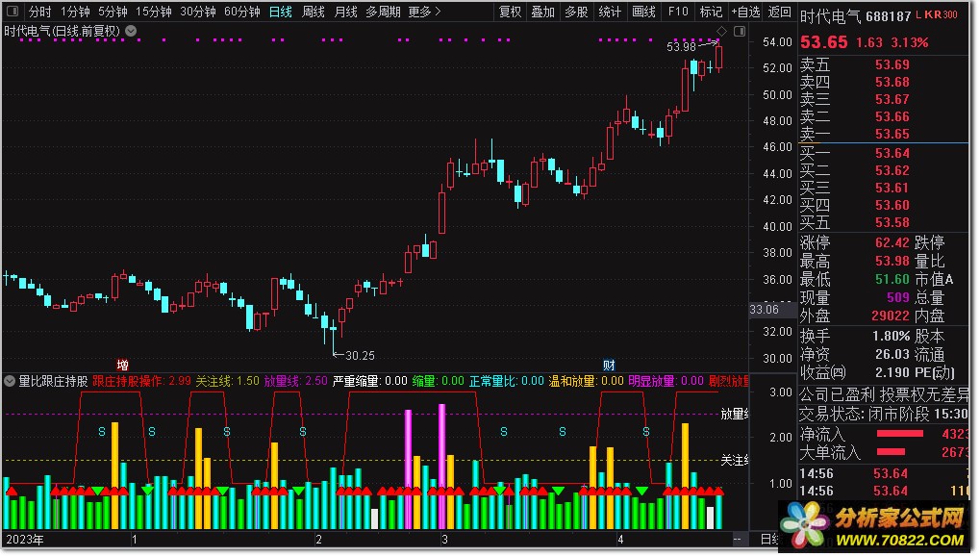Click 卖五 price 53.69

pyautogui.click(x=892, y=64)
